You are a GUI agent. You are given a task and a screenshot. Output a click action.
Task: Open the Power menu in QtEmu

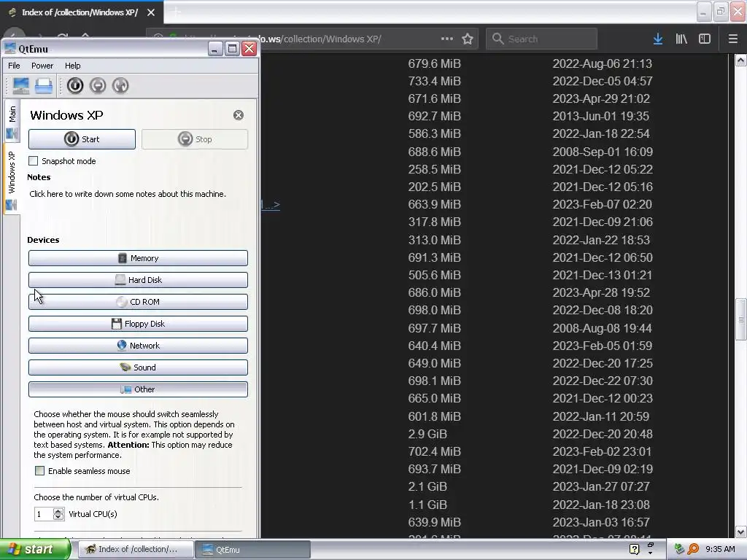tap(42, 66)
